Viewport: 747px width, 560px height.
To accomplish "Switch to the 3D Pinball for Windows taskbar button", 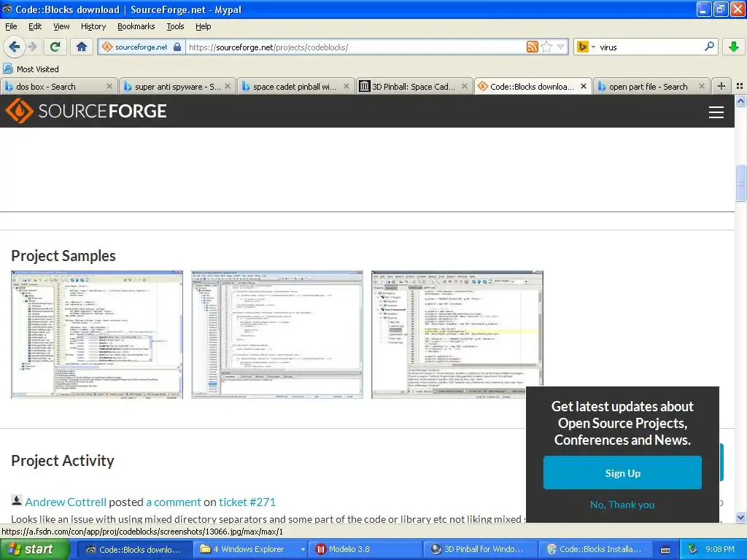I will [x=480, y=549].
